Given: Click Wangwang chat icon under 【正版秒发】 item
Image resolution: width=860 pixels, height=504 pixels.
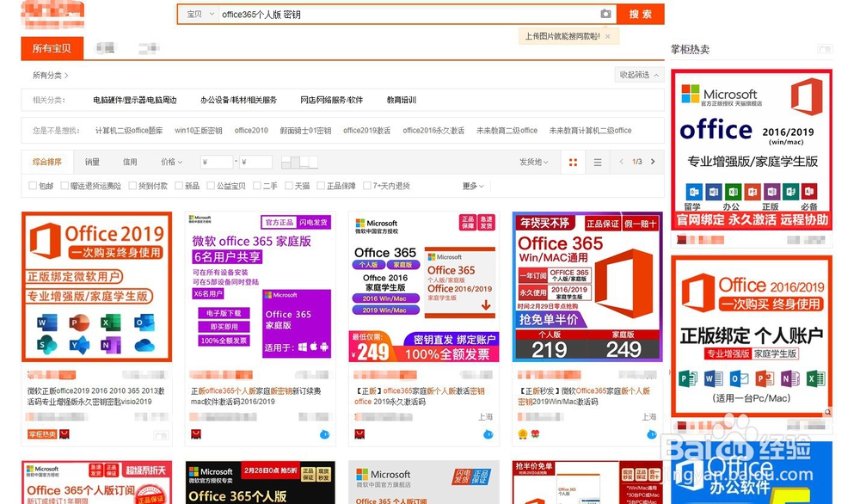Looking at the screenshot, I should 651,434.
